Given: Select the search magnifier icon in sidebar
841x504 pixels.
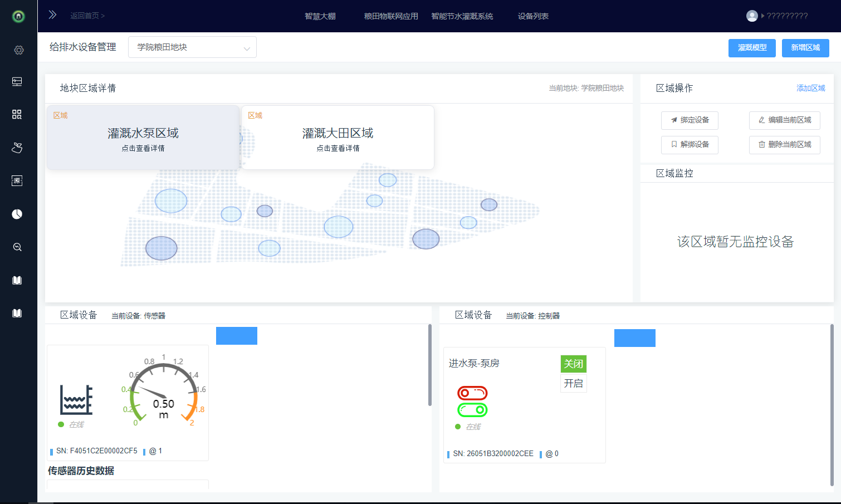Looking at the screenshot, I should pos(17,247).
